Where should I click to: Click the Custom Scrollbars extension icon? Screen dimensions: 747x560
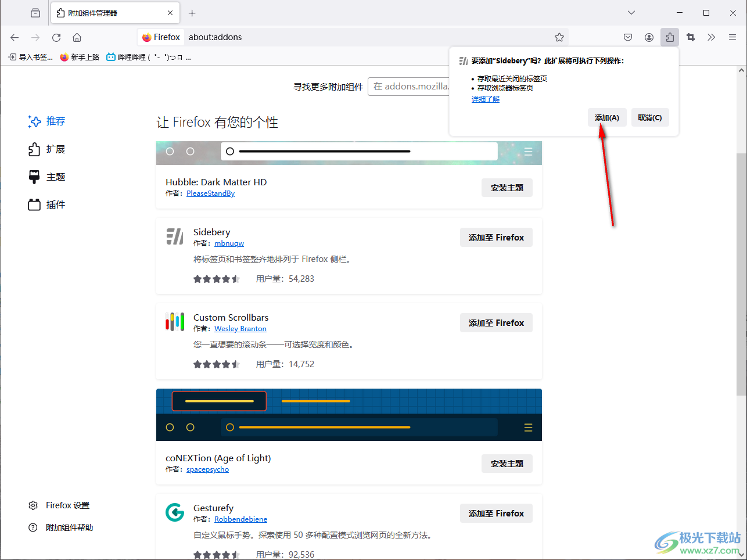[175, 322]
